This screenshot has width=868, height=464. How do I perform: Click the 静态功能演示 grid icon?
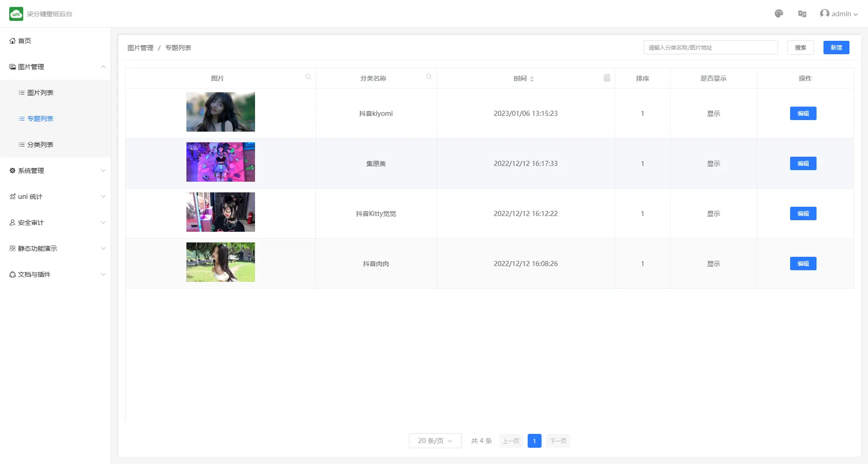[13, 248]
